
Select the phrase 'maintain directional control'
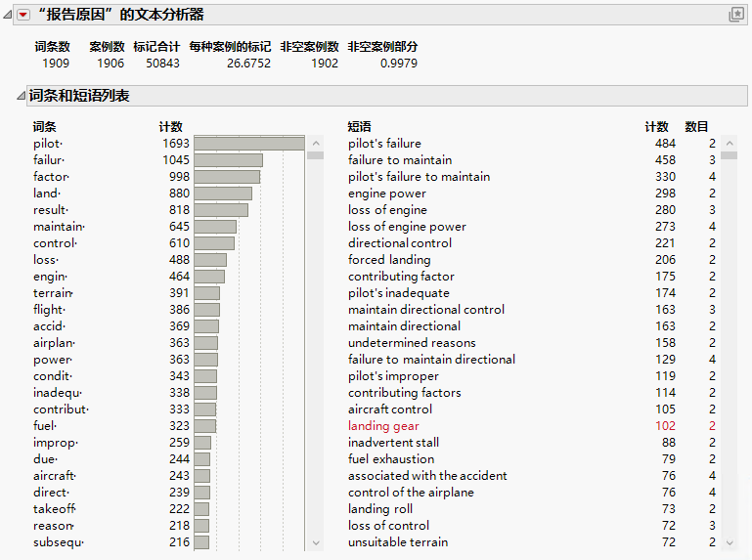pos(426,310)
